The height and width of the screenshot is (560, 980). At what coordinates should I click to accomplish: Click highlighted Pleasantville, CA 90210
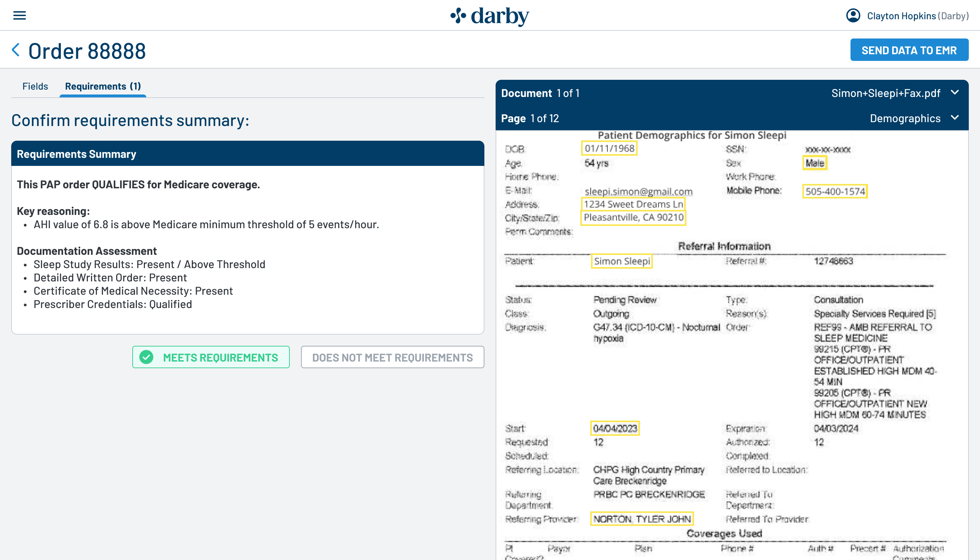[633, 218]
